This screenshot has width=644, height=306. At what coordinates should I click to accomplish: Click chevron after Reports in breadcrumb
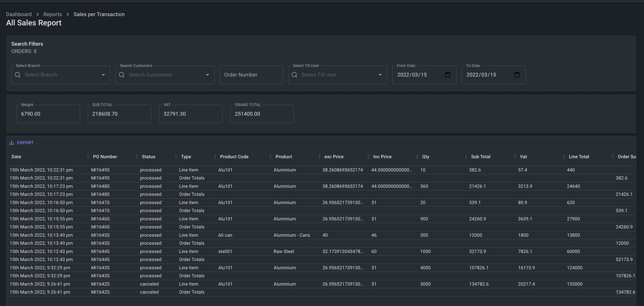click(x=68, y=15)
